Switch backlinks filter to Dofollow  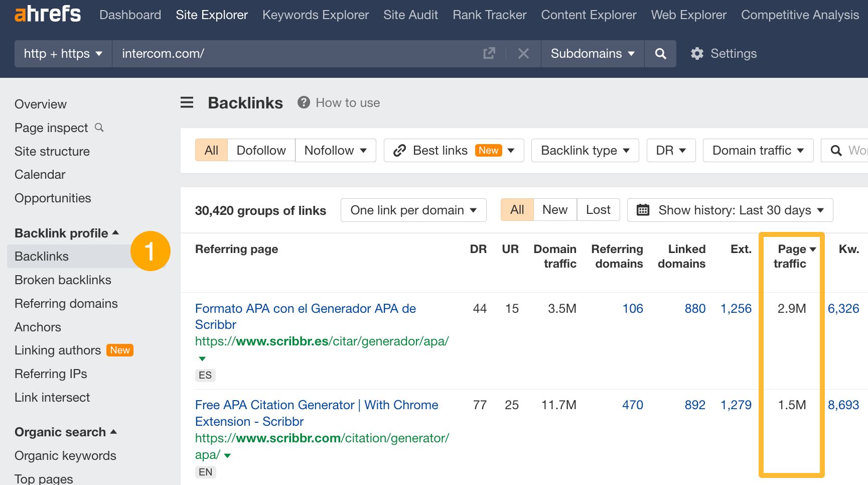[261, 150]
